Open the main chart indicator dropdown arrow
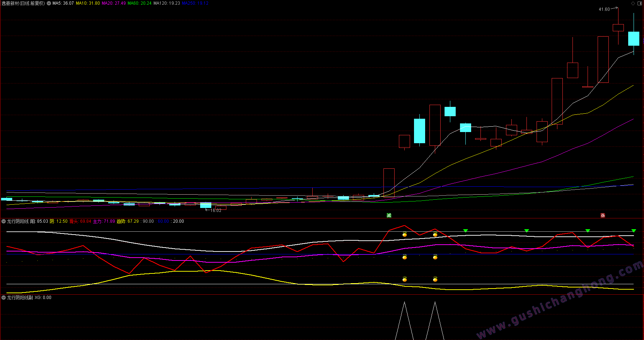Image resolution: width=644 pixels, height=340 pixels. [49, 3]
